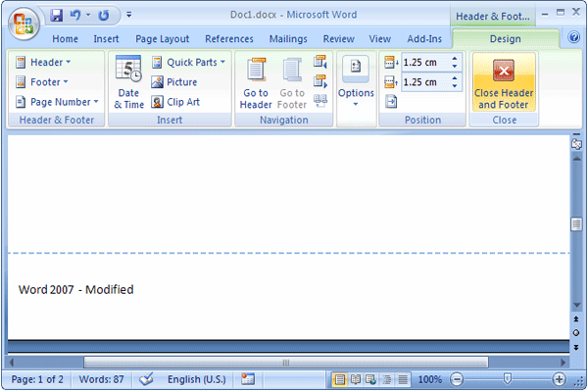
Task: Open the Quick Parts dropdown
Action: tap(188, 63)
